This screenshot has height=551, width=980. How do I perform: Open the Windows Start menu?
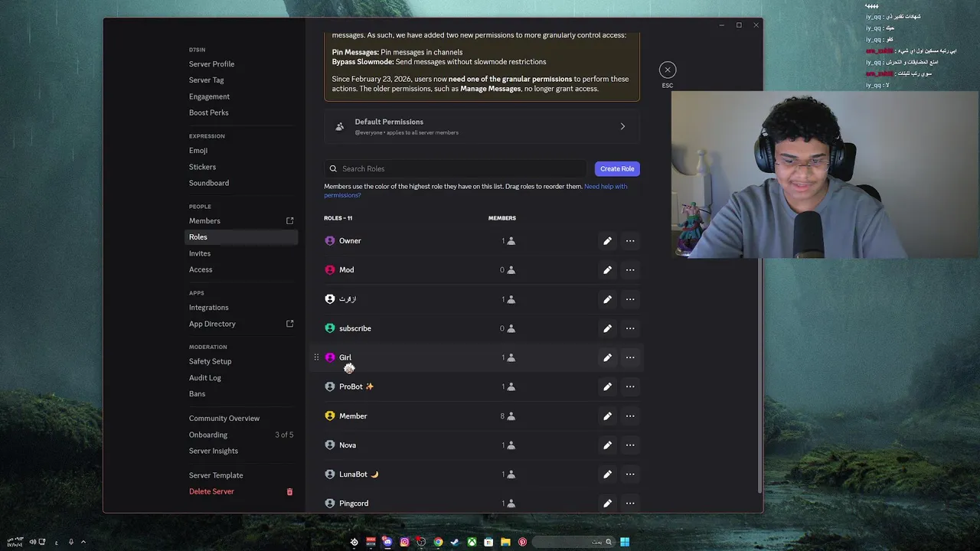[x=625, y=542]
